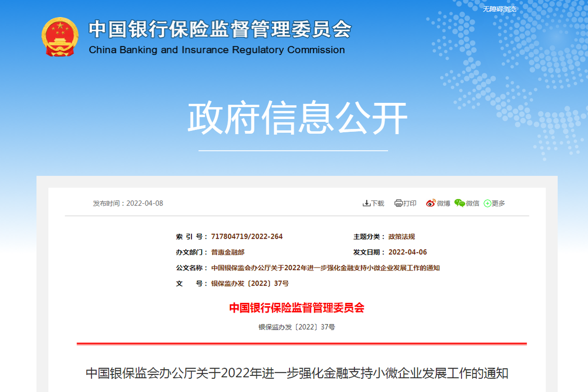Click 更多 more share text

pyautogui.click(x=498, y=203)
